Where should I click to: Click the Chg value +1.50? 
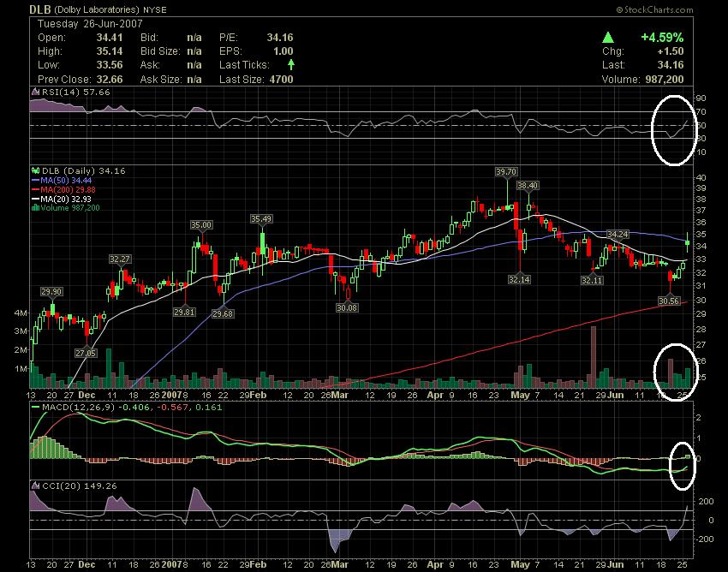pyautogui.click(x=670, y=51)
